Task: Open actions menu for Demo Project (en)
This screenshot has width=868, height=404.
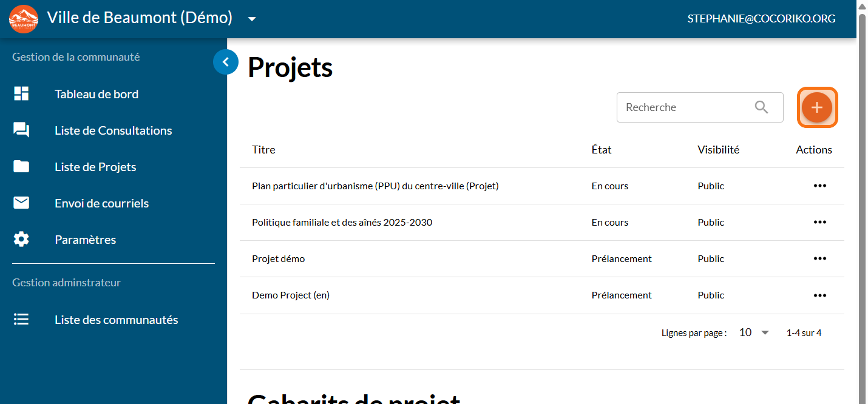Action: point(819,295)
